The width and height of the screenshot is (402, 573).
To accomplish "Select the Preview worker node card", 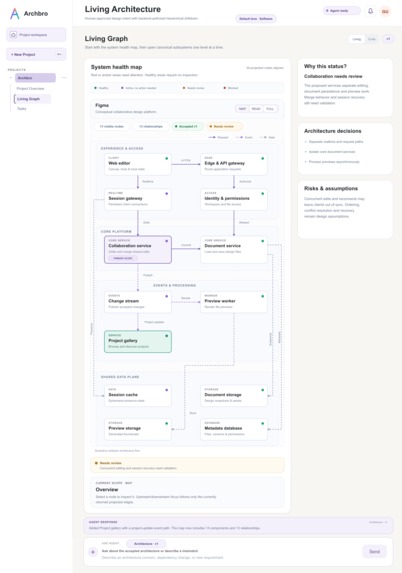I will coord(234,302).
